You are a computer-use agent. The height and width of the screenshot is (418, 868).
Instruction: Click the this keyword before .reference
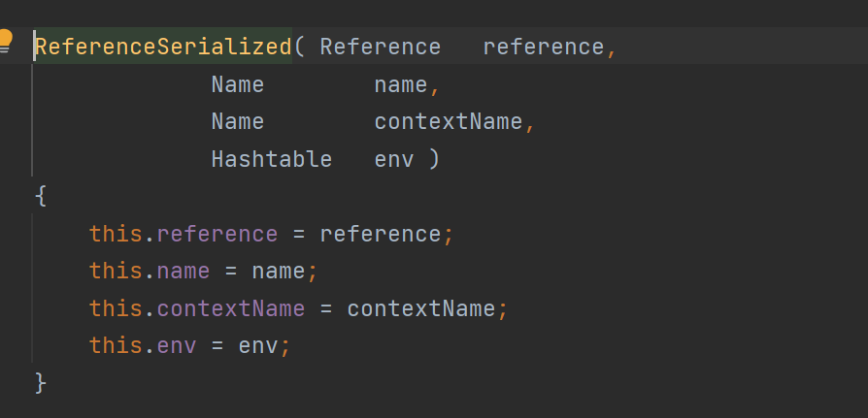[116, 234]
